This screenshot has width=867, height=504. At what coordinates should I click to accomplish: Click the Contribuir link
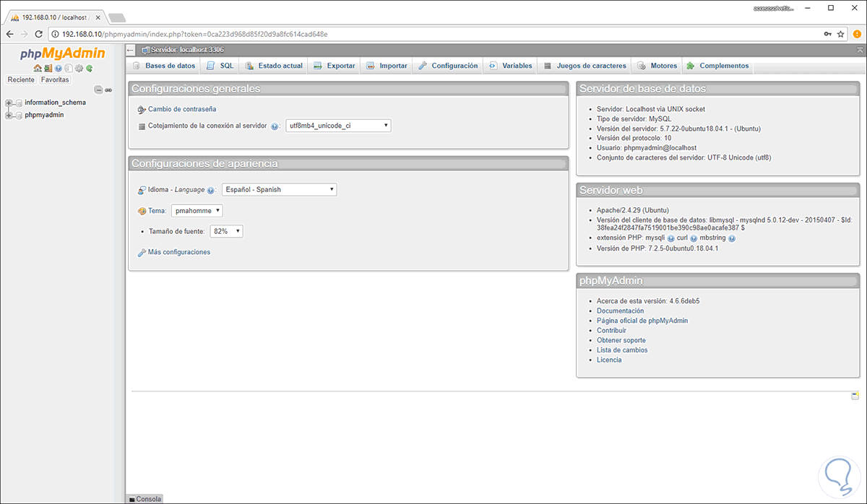pos(611,331)
